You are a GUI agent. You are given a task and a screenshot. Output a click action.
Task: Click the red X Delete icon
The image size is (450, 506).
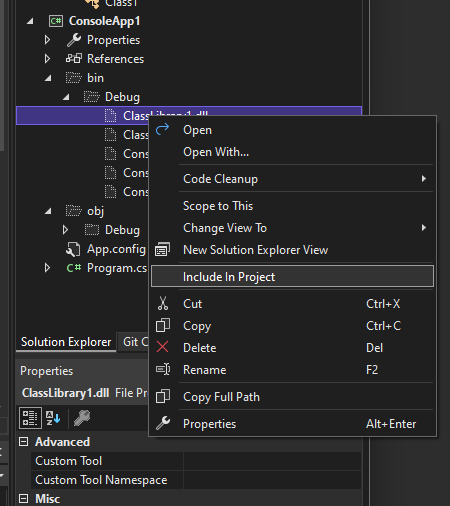click(x=163, y=347)
